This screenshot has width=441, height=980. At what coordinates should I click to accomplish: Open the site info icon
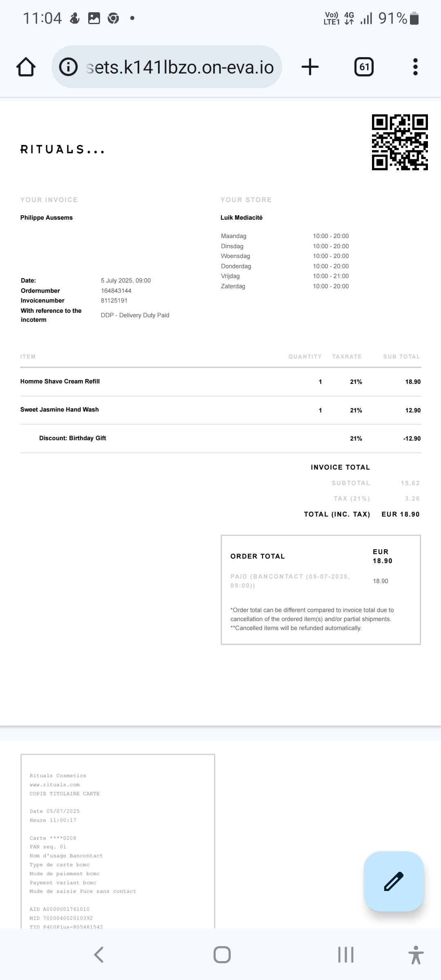pos(68,67)
